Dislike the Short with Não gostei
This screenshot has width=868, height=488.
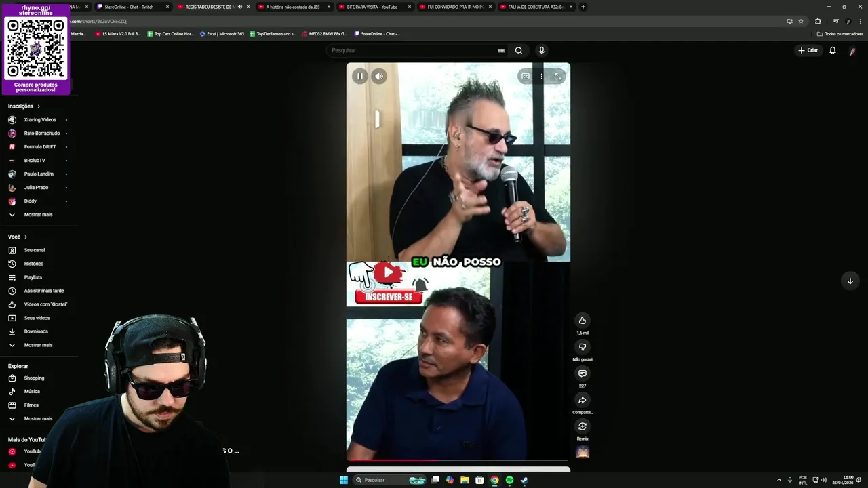point(582,347)
